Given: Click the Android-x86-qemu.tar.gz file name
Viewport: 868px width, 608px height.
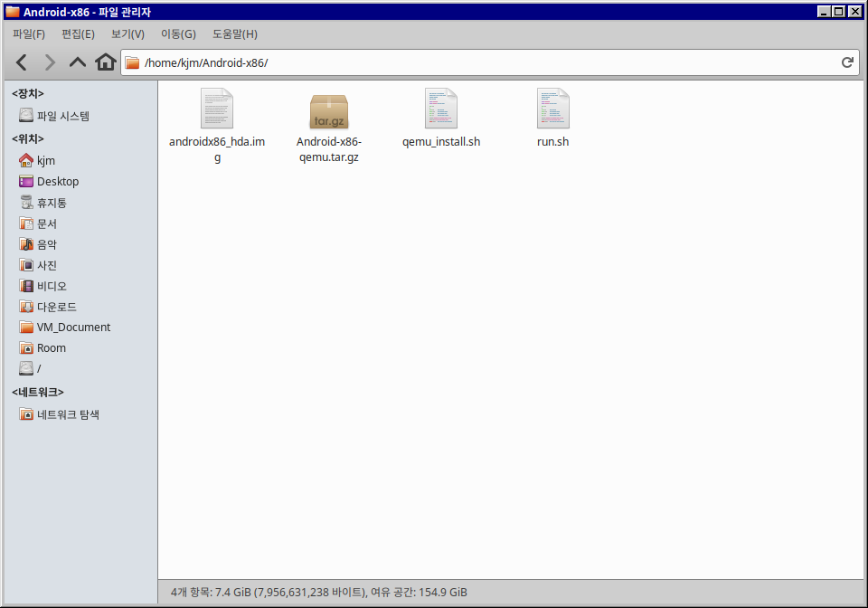Looking at the screenshot, I should pyautogui.click(x=329, y=149).
